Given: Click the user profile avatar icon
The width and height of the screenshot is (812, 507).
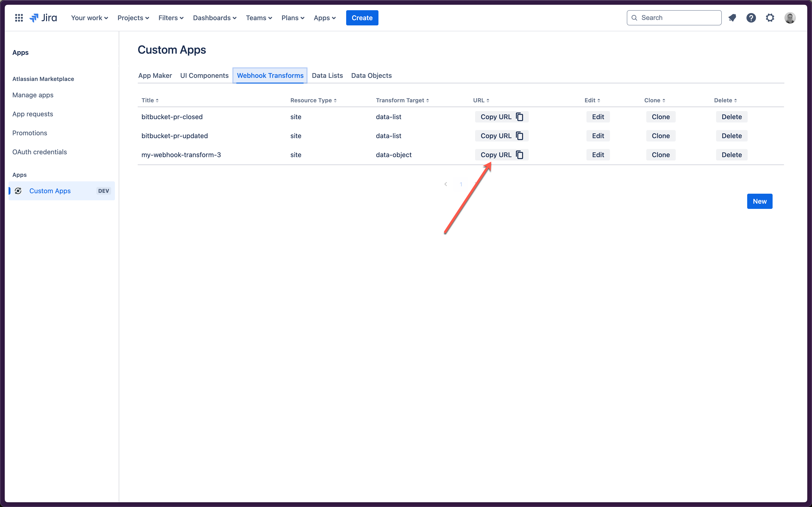Looking at the screenshot, I should tap(790, 18).
